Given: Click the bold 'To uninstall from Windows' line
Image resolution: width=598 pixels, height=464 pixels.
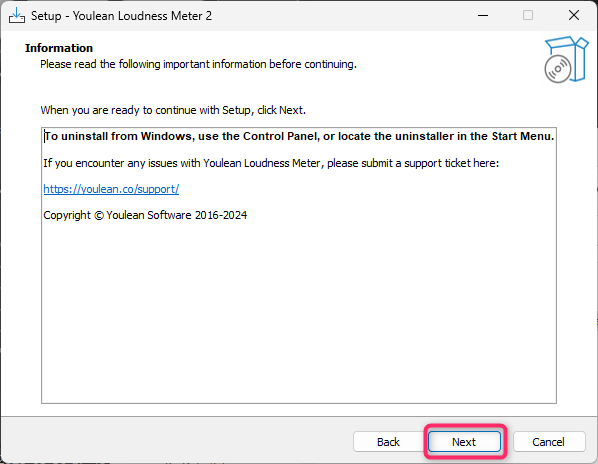Looking at the screenshot, I should point(299,136).
